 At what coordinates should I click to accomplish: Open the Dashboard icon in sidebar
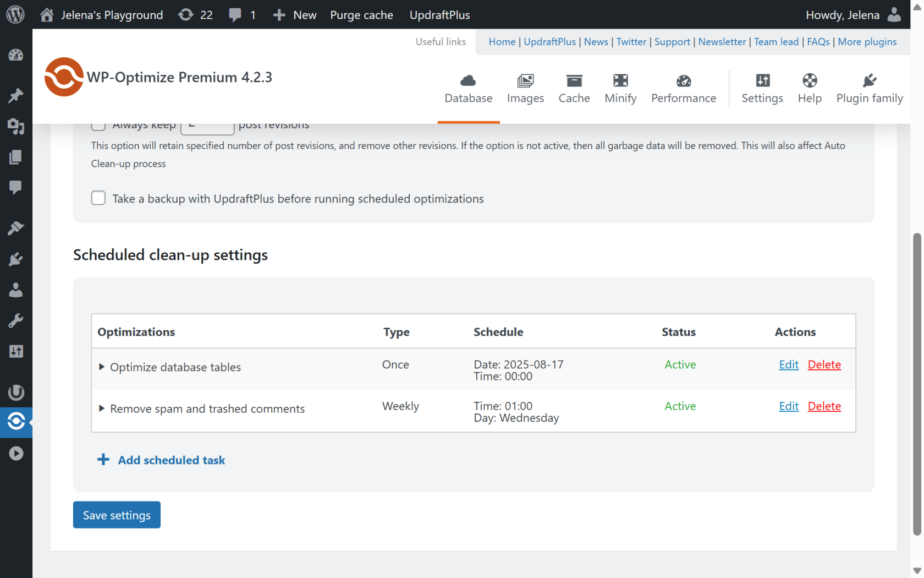pyautogui.click(x=16, y=55)
